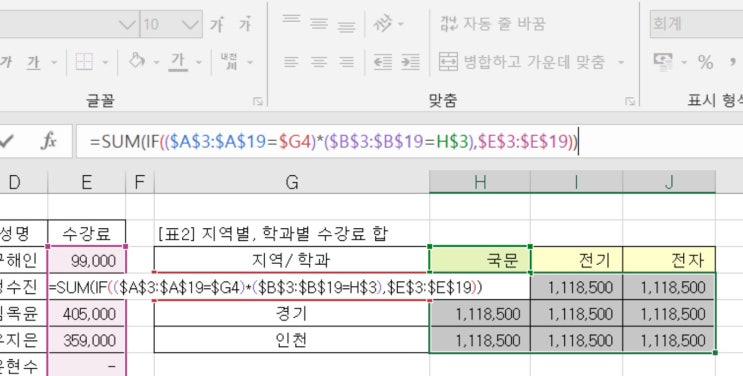743x376 pixels.
Task: Click the 경기 row label cell
Action: pos(291,314)
